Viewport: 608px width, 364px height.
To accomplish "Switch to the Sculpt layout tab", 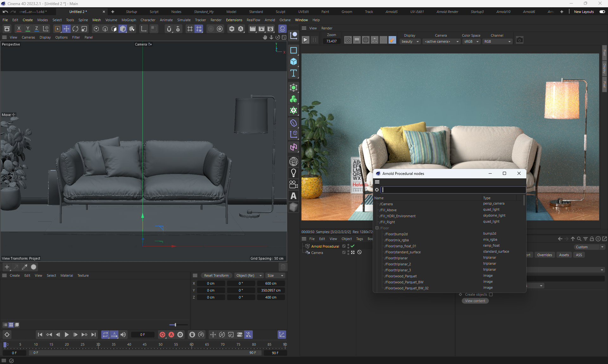I will (x=280, y=12).
